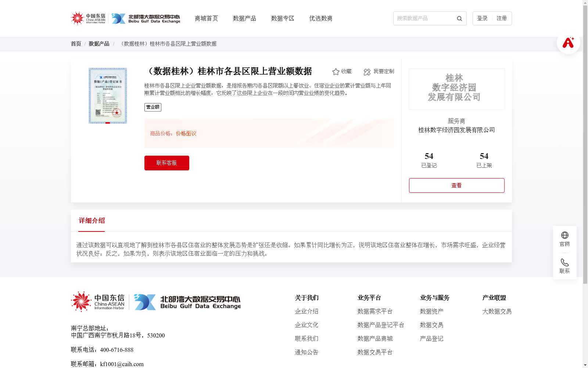Open the 数据产品 navigation menu

click(x=244, y=18)
